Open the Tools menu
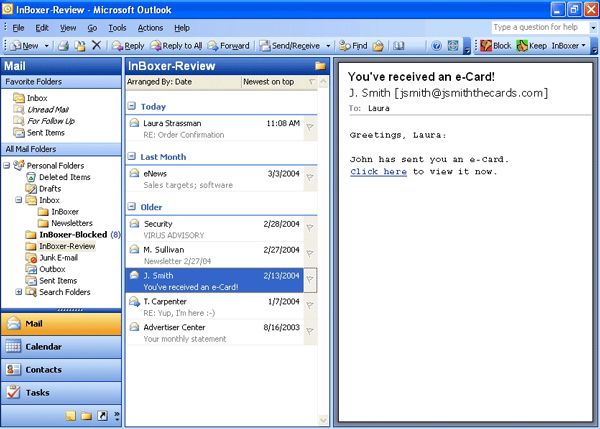600x429 pixels. point(117,28)
